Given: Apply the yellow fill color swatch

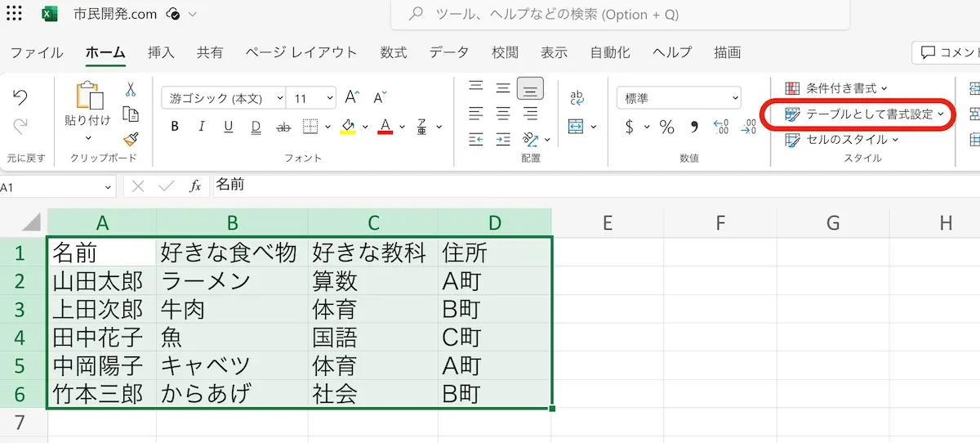Looking at the screenshot, I should pos(348,127).
